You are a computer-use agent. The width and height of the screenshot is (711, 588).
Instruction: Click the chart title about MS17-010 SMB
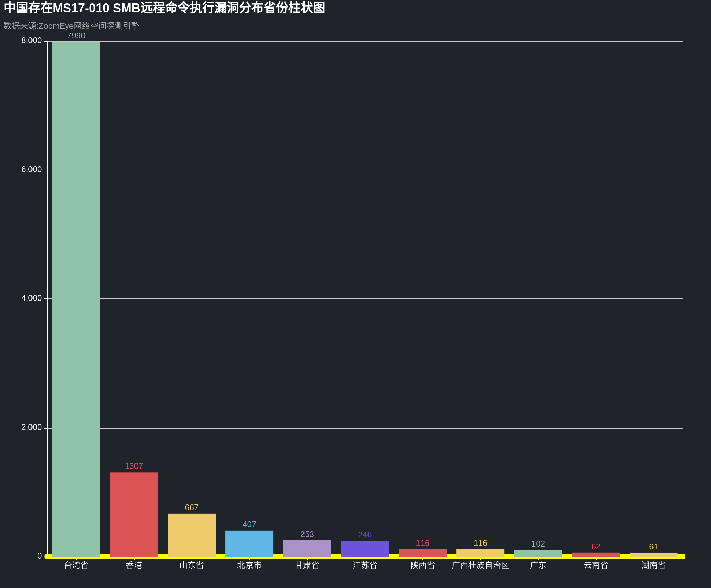(x=165, y=8)
